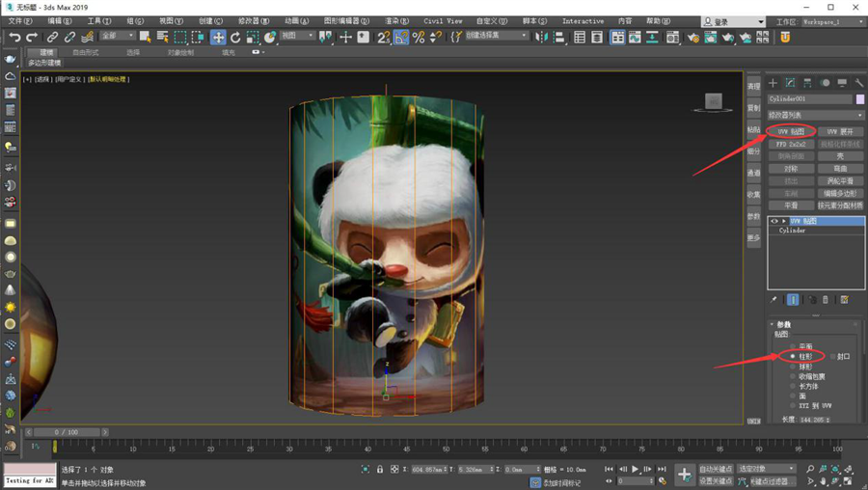Open the 渲染(R) menu

point(397,21)
